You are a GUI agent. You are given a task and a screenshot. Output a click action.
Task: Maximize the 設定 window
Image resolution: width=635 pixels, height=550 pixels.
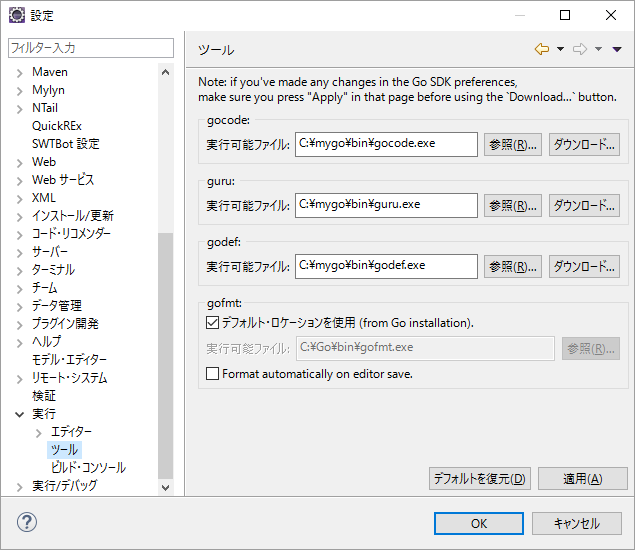click(x=565, y=15)
